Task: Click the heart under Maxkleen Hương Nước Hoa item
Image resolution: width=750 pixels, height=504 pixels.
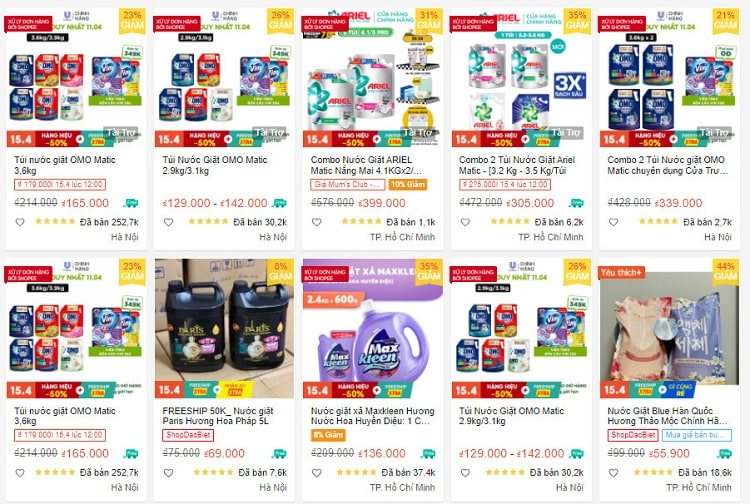Action: tap(317, 472)
